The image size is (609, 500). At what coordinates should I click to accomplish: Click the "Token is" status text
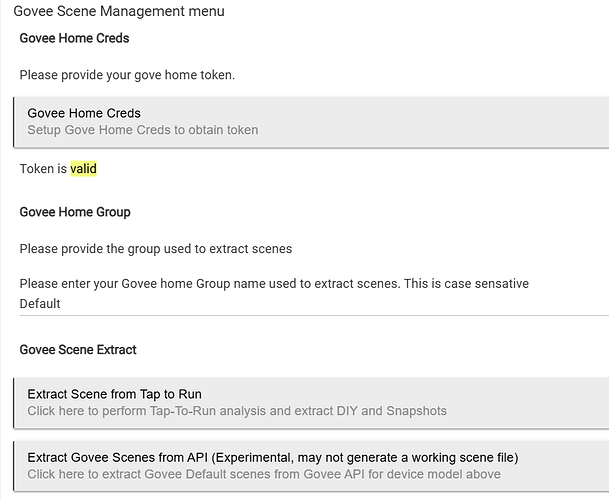pos(43,169)
